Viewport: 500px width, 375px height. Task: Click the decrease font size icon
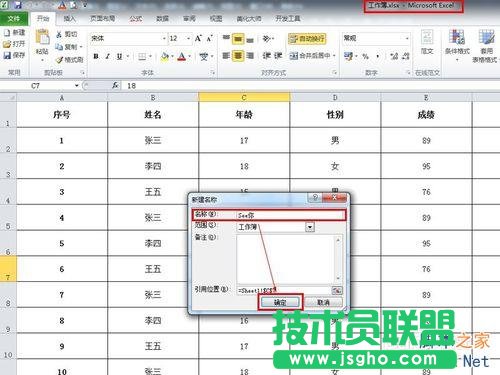pos(209,38)
